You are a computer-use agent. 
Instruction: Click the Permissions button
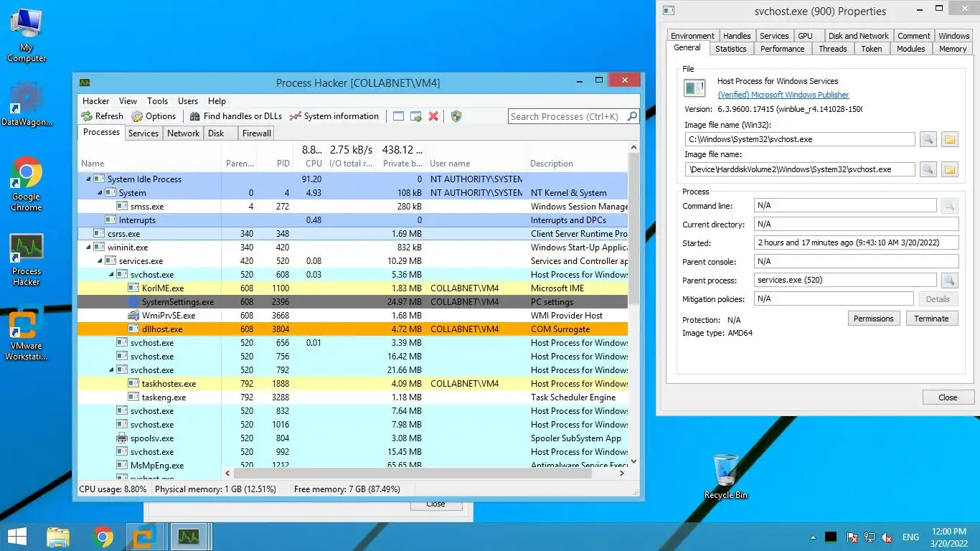tap(874, 319)
